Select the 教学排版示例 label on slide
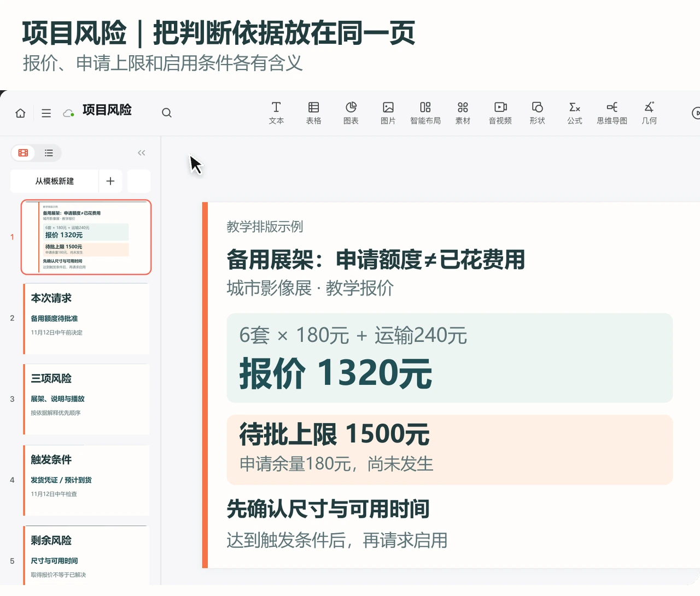Image resolution: width=700 pixels, height=596 pixels. [265, 227]
